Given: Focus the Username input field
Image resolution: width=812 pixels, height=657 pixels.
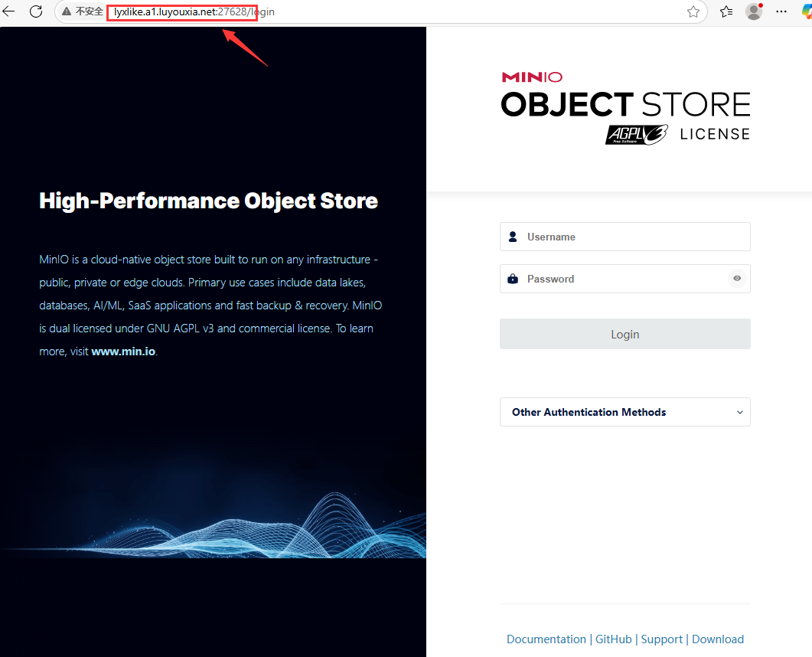Looking at the screenshot, I should tap(625, 237).
